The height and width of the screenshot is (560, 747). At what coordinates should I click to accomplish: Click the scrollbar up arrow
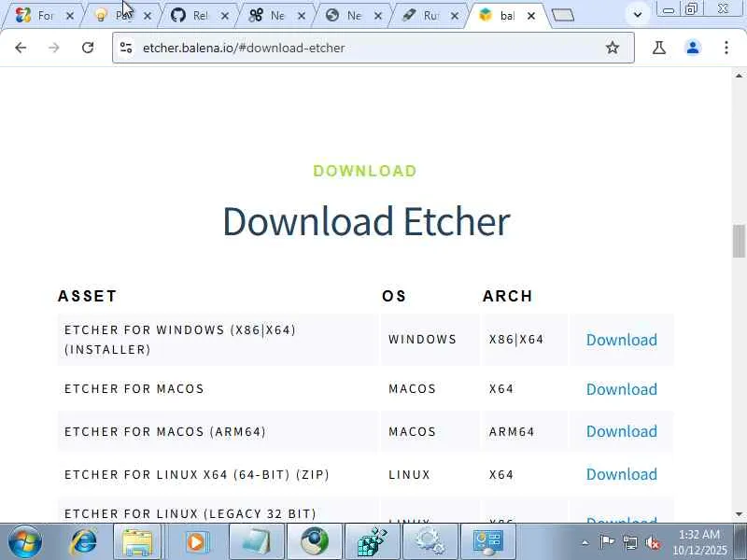pos(739,76)
